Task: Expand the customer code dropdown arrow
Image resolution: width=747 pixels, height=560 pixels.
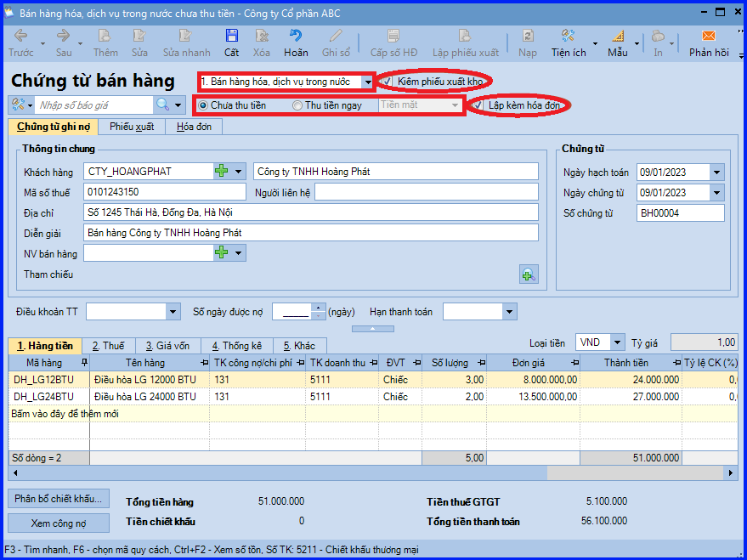Action: coord(238,172)
